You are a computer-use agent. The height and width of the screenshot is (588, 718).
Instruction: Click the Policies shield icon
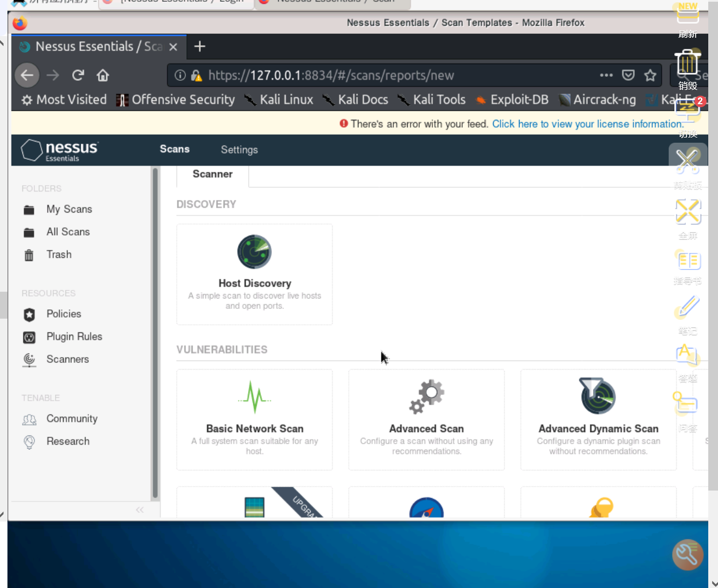(x=29, y=315)
